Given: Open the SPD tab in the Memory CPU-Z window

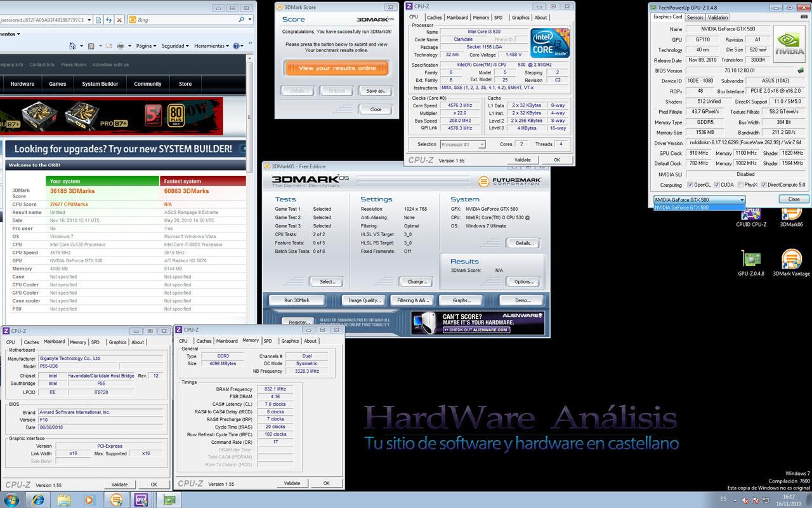Looking at the screenshot, I should [x=268, y=341].
